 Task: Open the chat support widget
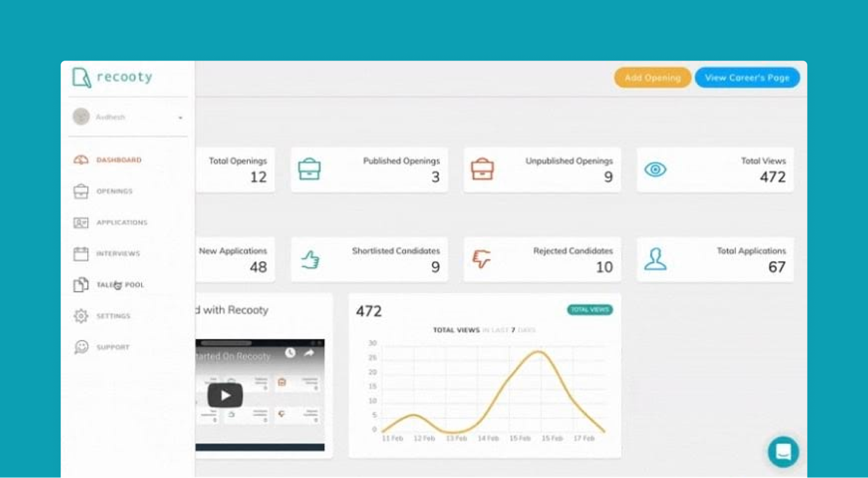click(783, 452)
